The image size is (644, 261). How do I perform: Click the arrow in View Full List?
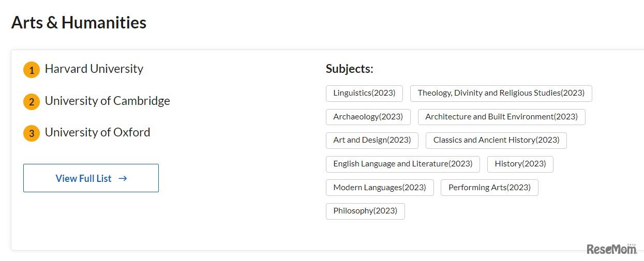point(123,178)
